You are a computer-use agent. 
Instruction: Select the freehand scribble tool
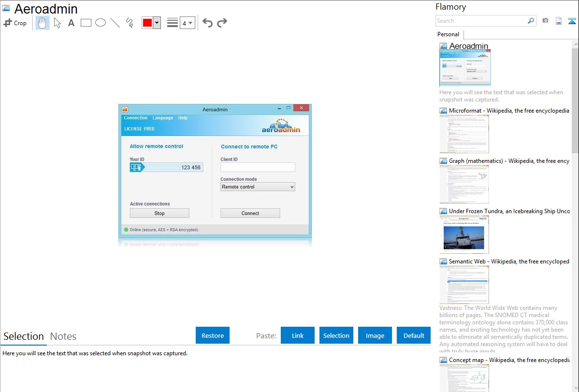[130, 23]
